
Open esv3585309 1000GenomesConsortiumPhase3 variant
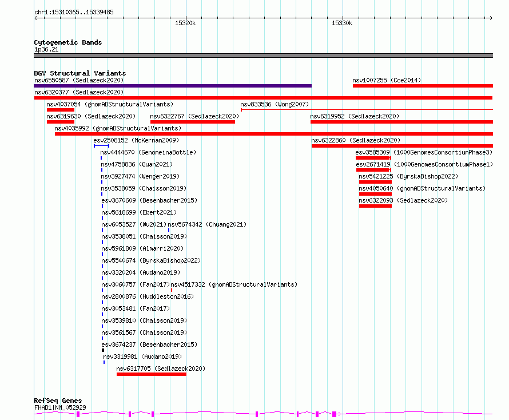coord(424,152)
